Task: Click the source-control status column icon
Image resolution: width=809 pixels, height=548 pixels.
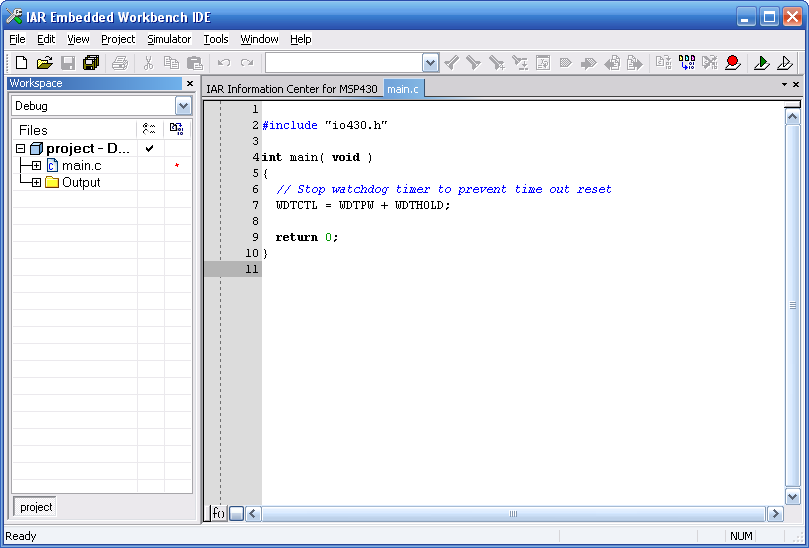Action: (176, 129)
